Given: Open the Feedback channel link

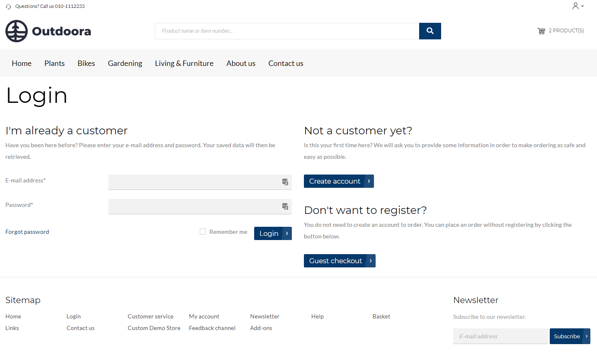Looking at the screenshot, I should tap(212, 328).
